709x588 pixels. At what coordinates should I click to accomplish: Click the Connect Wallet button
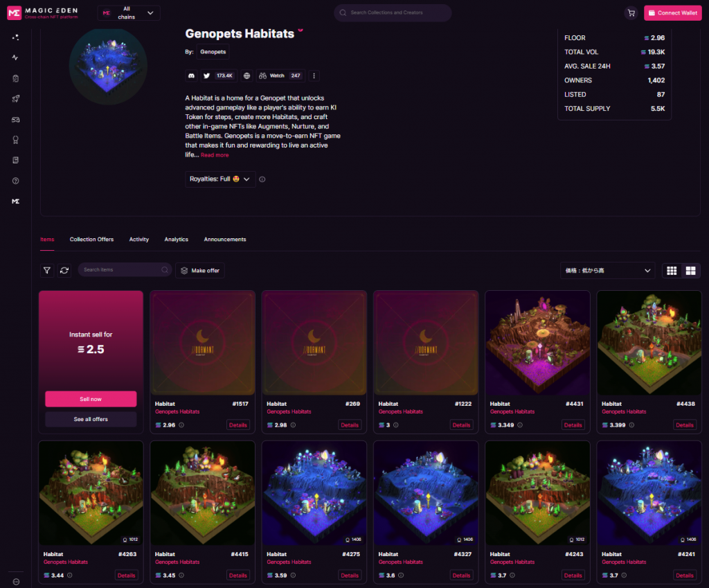(x=672, y=12)
